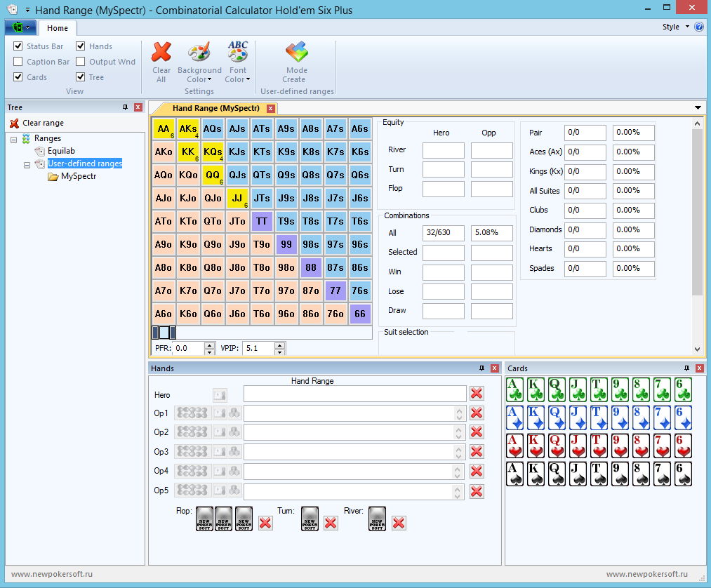Clear the Hero hand range row
Viewport: 711px width, 588px height.
point(477,394)
